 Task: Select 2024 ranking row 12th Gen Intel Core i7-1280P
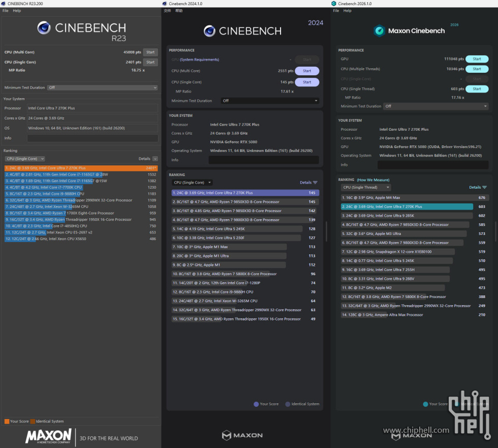(245, 283)
